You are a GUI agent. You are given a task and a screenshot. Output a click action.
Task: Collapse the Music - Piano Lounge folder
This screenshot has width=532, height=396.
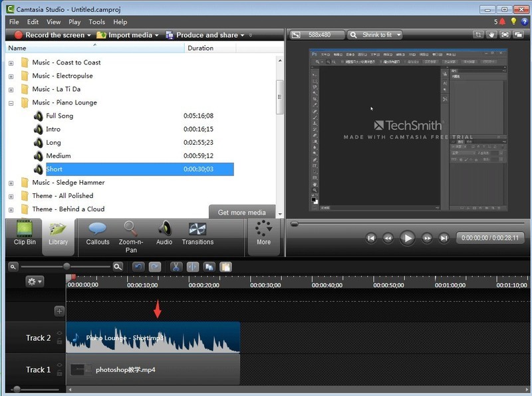pos(11,102)
